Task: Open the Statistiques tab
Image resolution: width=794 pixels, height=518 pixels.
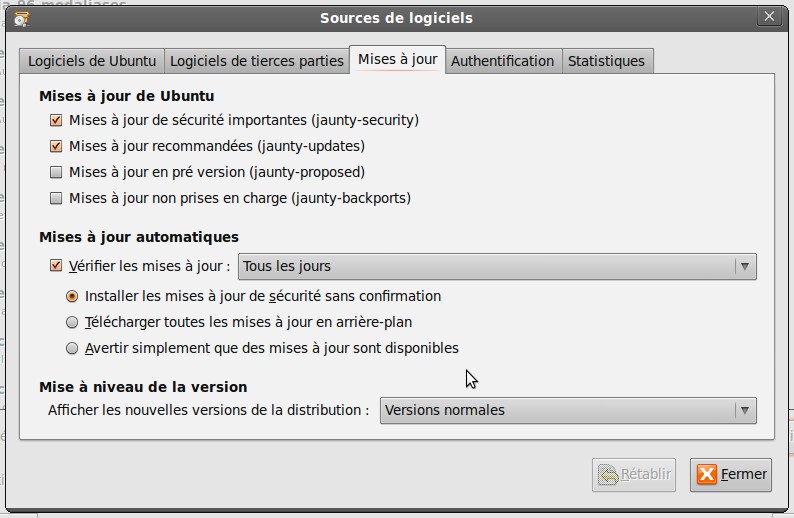Action: click(606, 61)
